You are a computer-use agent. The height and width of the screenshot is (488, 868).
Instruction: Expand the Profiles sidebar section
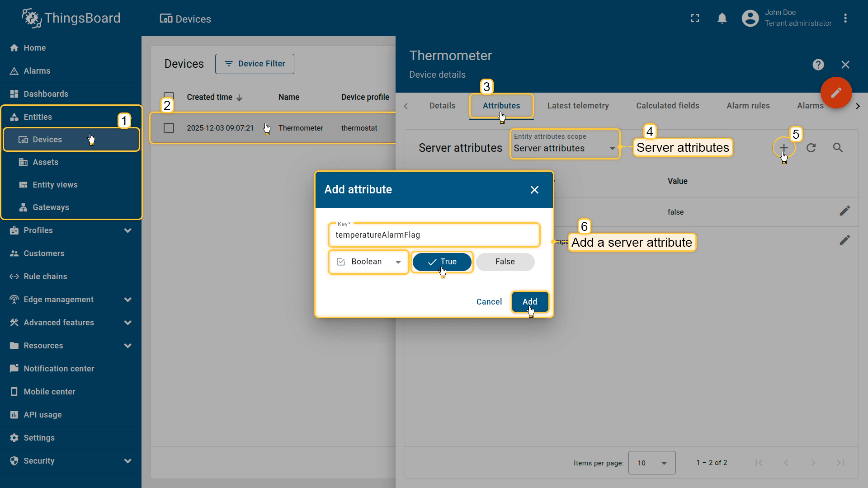(x=128, y=230)
